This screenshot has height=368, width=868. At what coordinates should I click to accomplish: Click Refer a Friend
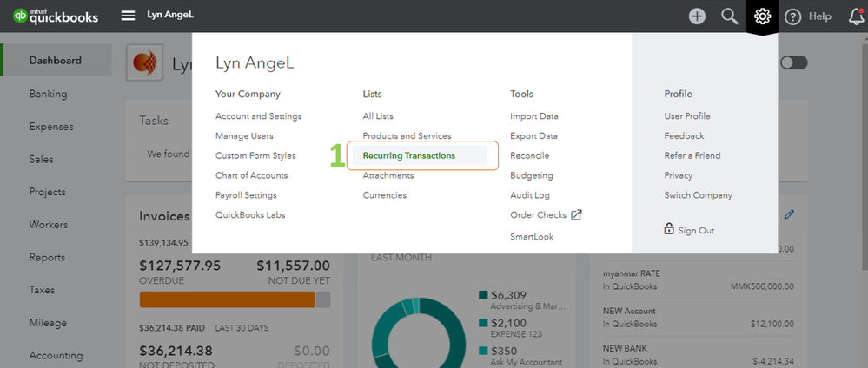click(x=692, y=155)
